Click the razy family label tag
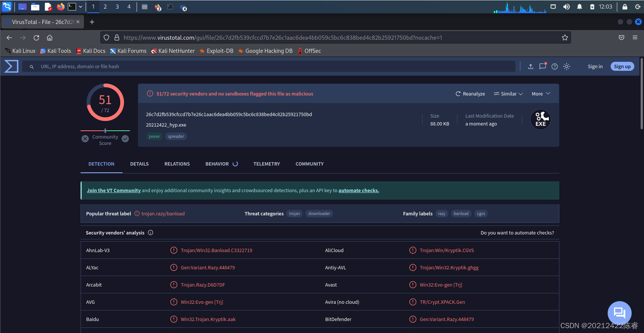Screen dimensions: 644x333 [442, 214]
